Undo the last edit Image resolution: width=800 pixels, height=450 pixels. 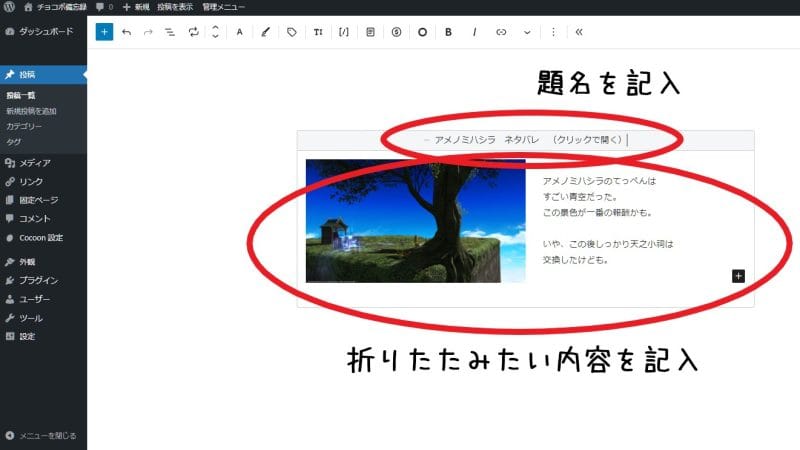pyautogui.click(x=126, y=32)
